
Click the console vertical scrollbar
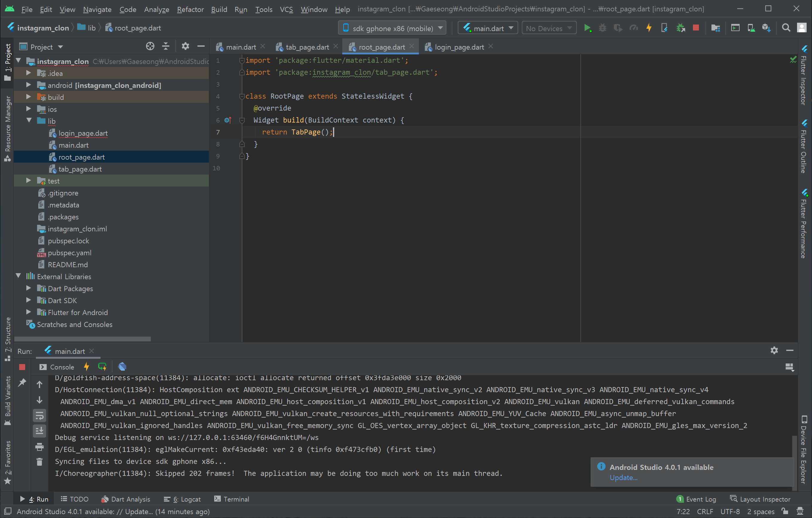(794, 463)
